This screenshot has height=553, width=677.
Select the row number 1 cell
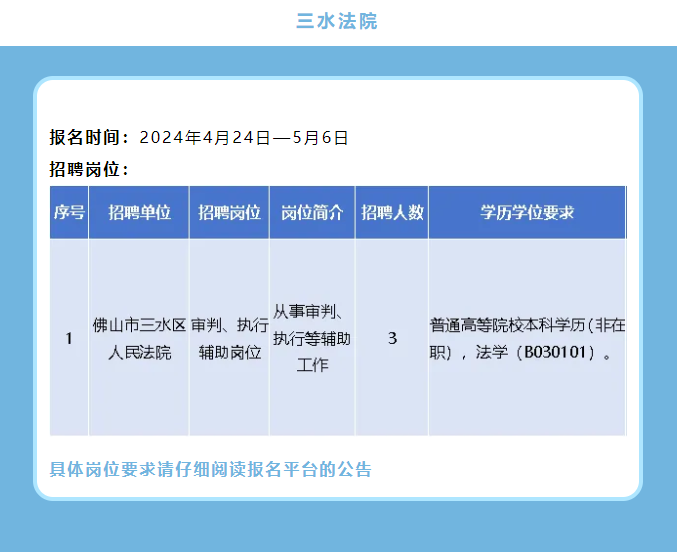coord(69,339)
